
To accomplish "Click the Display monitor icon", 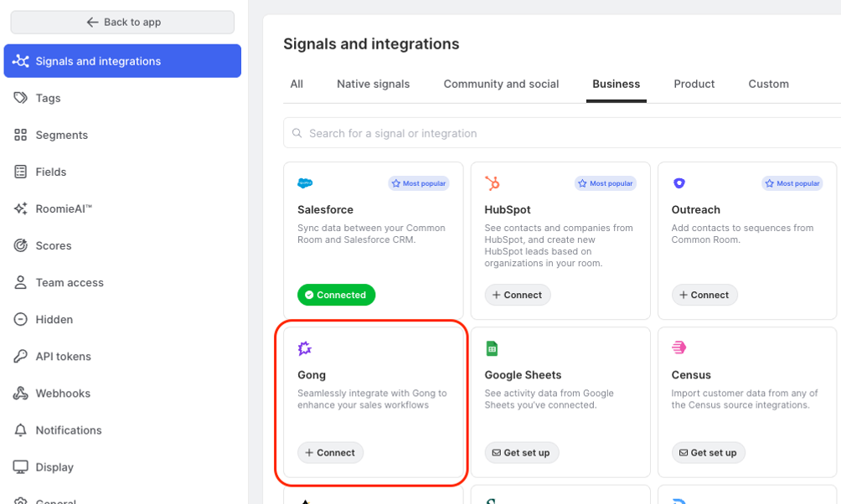I will tap(20, 467).
